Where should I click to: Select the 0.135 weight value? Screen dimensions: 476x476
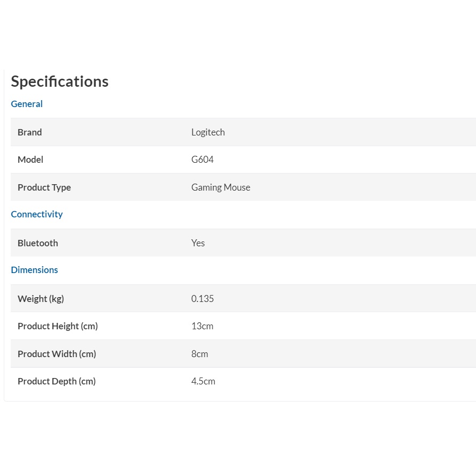pos(202,299)
